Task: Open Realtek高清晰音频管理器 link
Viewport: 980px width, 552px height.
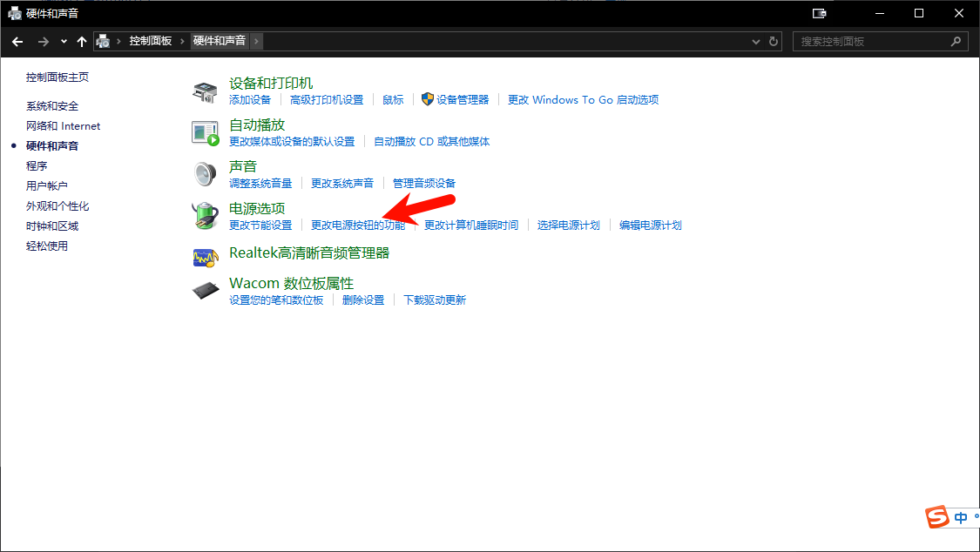Action: coord(309,252)
